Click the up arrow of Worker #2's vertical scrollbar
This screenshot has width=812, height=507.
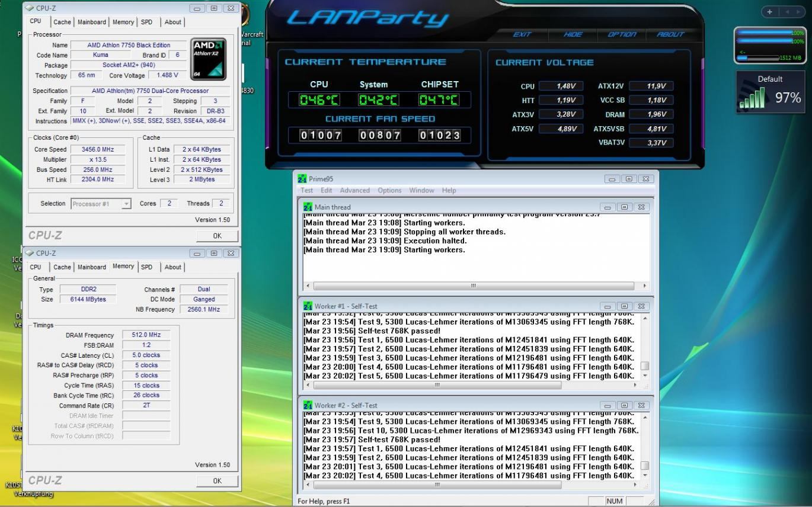(x=645, y=417)
